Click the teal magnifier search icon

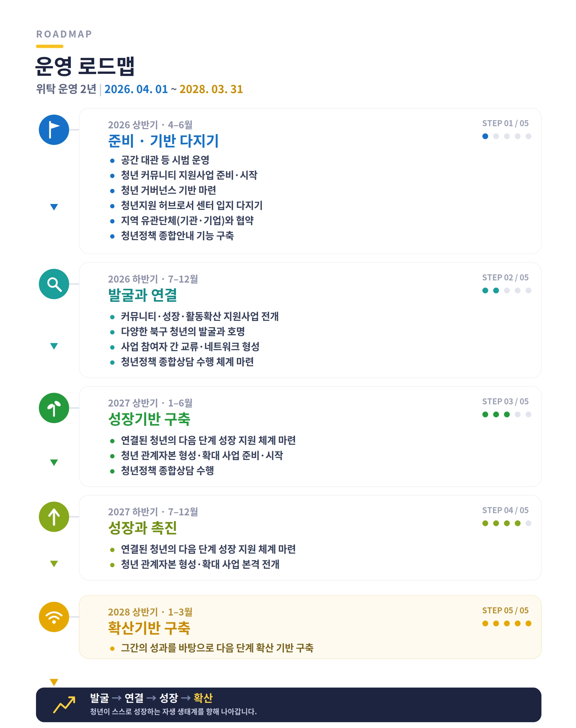(54, 284)
